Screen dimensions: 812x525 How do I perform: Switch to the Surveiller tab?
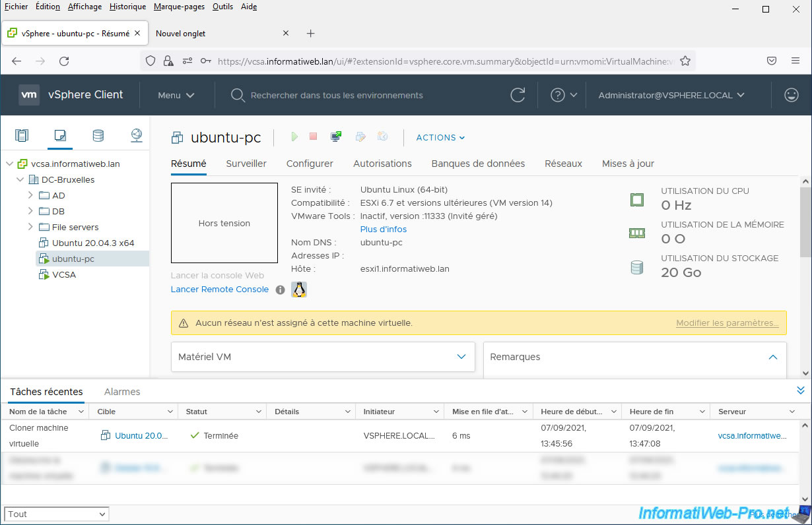[x=246, y=164]
